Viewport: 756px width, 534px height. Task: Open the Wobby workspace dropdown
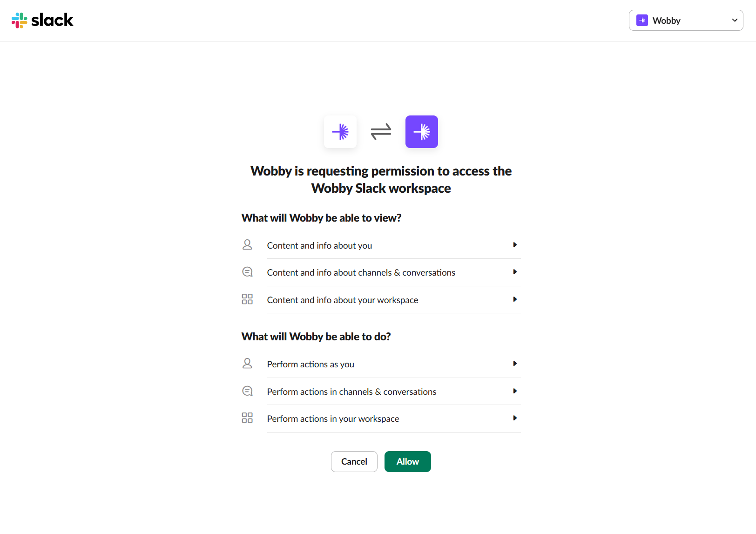(686, 20)
